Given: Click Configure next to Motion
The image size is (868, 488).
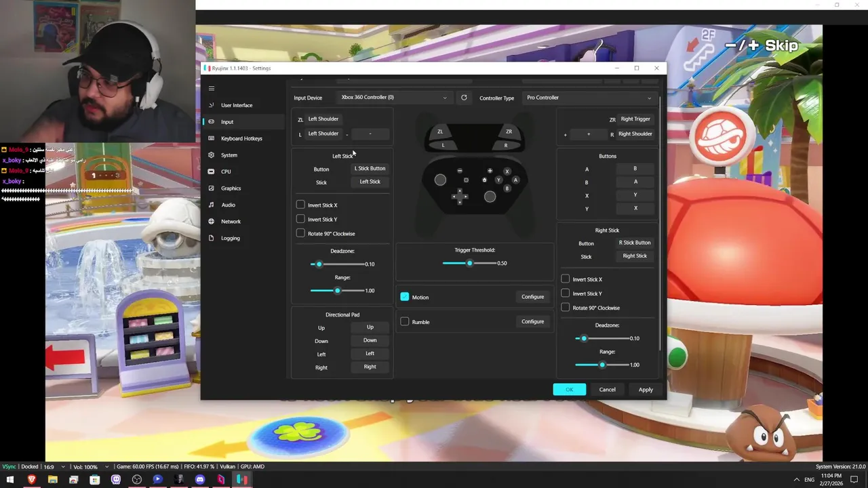Looking at the screenshot, I should (x=532, y=297).
